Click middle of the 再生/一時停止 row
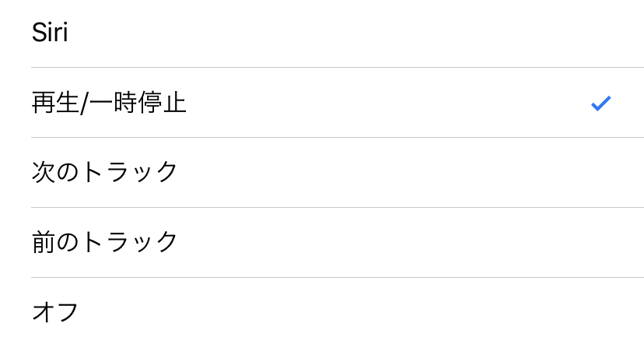The width and height of the screenshot is (644, 344). coord(322,102)
